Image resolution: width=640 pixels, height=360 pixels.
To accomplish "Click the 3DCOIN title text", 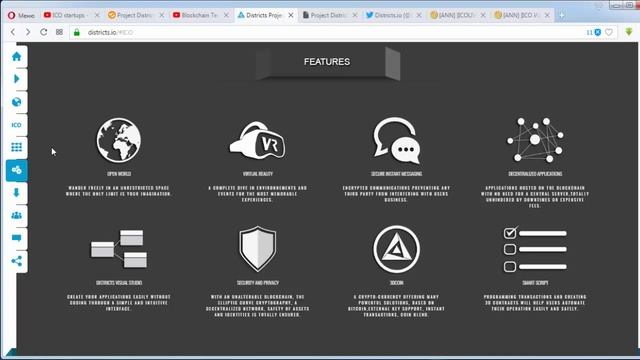I will click(x=396, y=283).
